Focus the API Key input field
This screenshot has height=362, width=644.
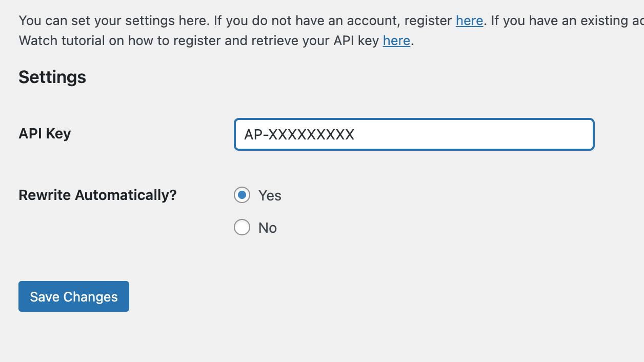pyautogui.click(x=414, y=134)
